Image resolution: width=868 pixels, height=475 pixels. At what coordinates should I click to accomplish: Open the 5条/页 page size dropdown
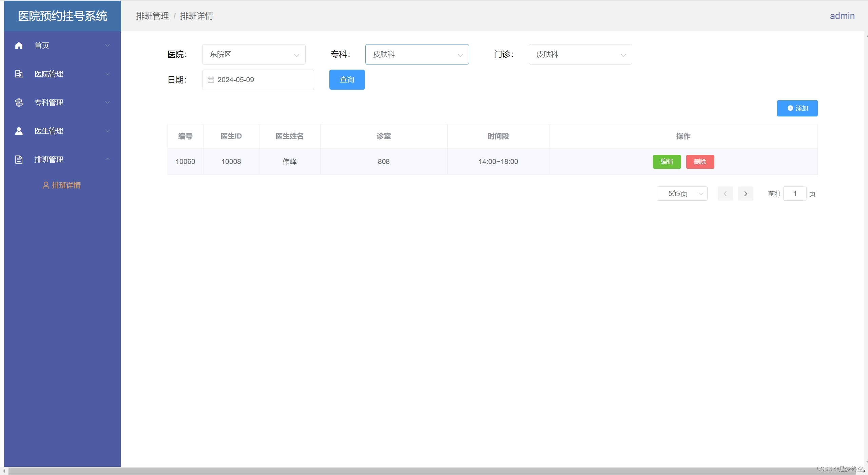[x=682, y=194]
